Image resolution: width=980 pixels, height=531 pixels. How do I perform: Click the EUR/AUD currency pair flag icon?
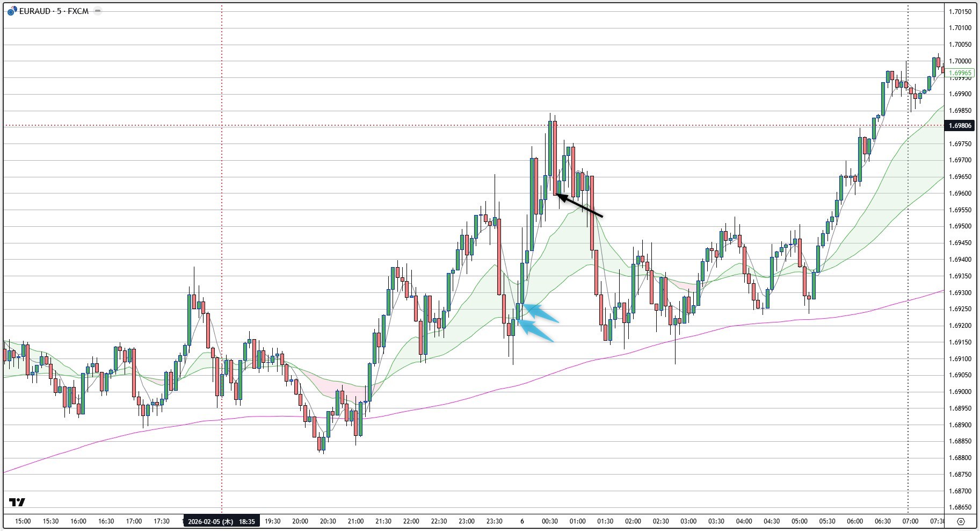coord(12,11)
